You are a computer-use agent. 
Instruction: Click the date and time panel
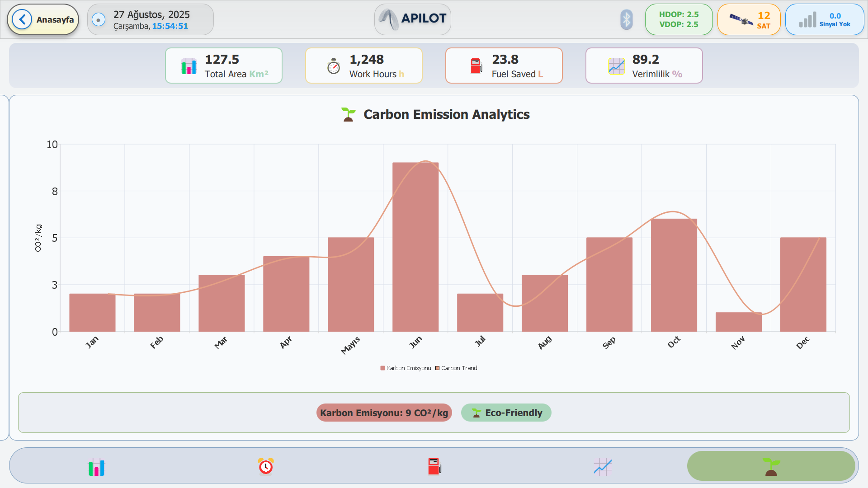(151, 19)
